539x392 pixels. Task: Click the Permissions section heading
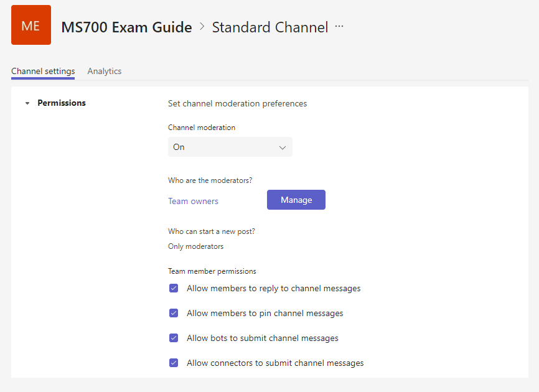pyautogui.click(x=62, y=103)
